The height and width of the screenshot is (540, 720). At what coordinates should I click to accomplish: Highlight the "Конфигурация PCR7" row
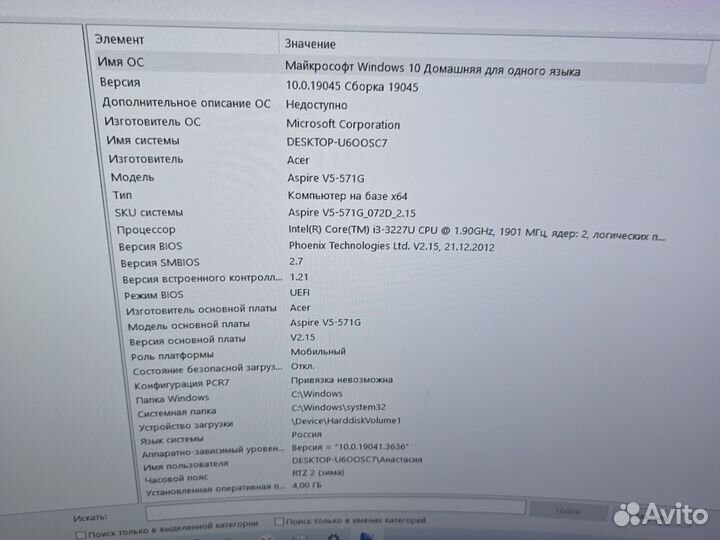[x=182, y=384]
